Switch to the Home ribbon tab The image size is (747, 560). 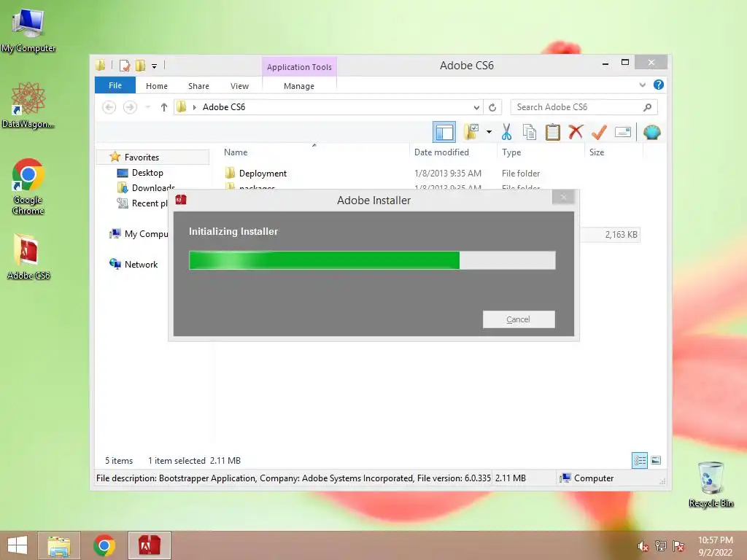[x=157, y=86]
